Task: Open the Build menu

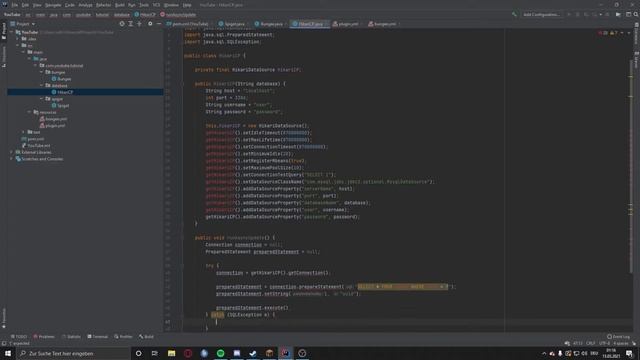Action: tap(120, 5)
